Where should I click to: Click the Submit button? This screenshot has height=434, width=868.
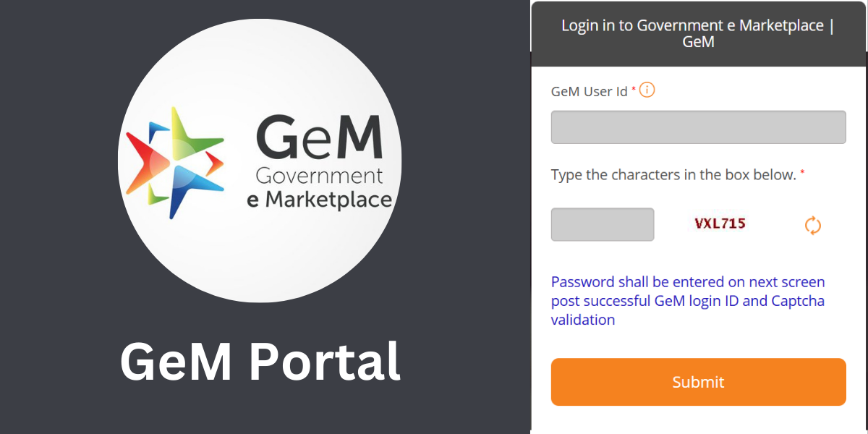(x=698, y=382)
